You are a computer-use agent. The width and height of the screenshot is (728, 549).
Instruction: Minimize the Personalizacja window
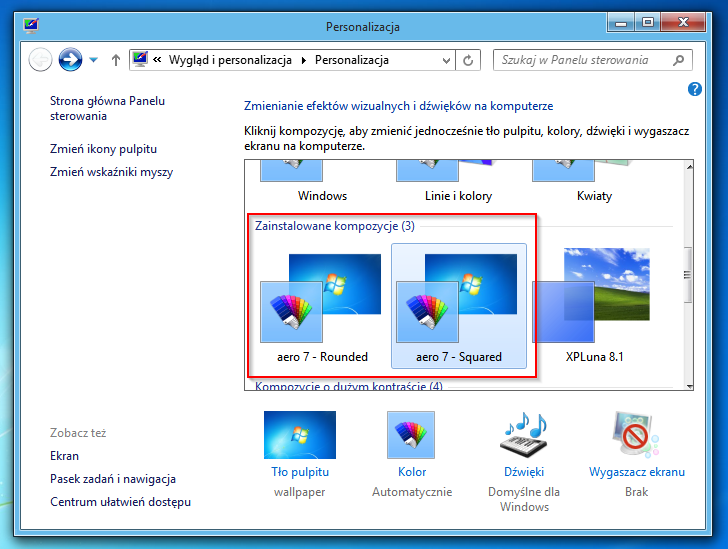621,22
